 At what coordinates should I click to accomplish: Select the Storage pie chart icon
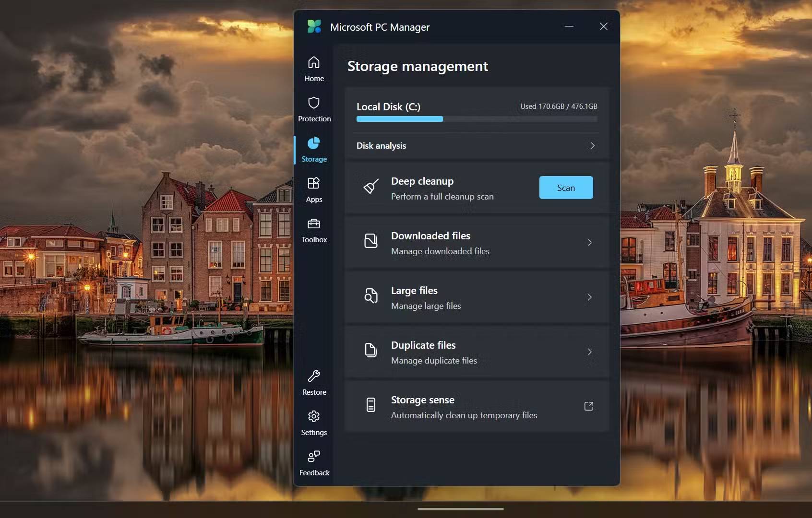pos(314,143)
